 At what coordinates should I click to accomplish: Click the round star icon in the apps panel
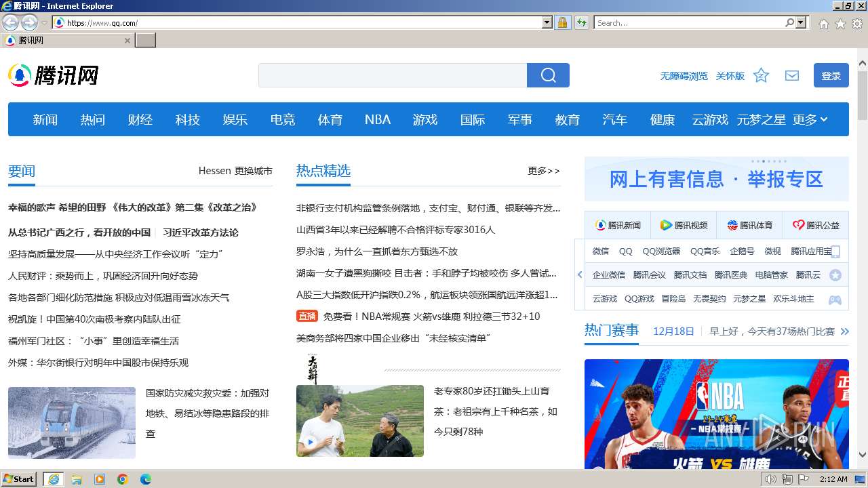pos(835,275)
